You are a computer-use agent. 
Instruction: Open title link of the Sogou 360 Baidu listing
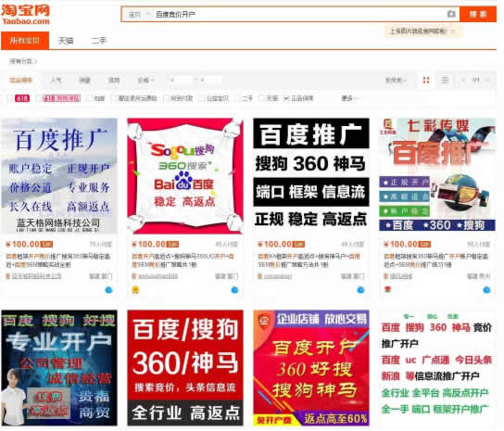[183, 260]
